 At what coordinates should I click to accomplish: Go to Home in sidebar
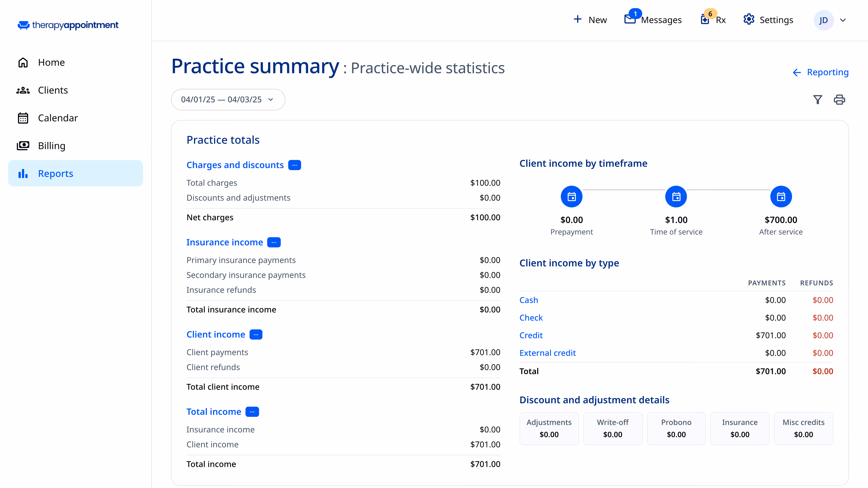coord(75,62)
